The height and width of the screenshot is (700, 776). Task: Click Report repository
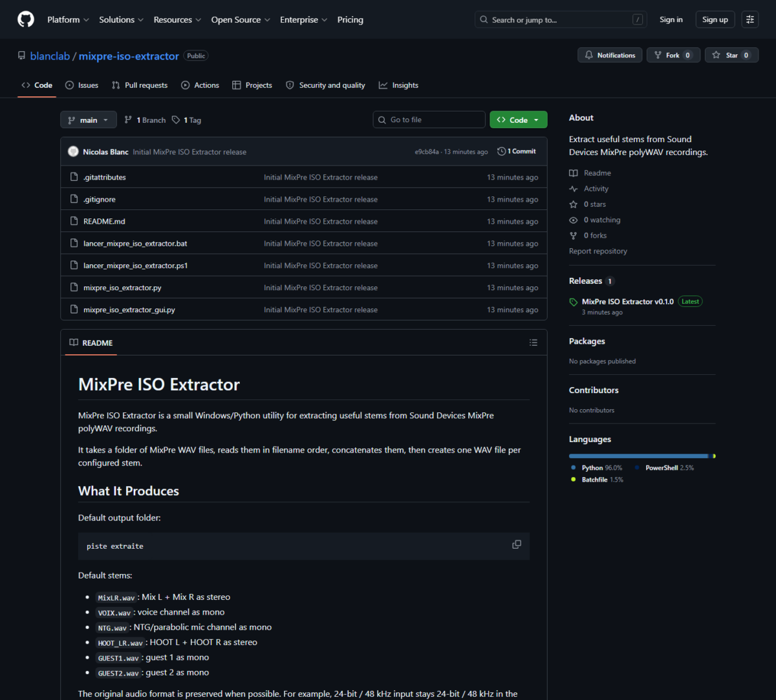598,251
